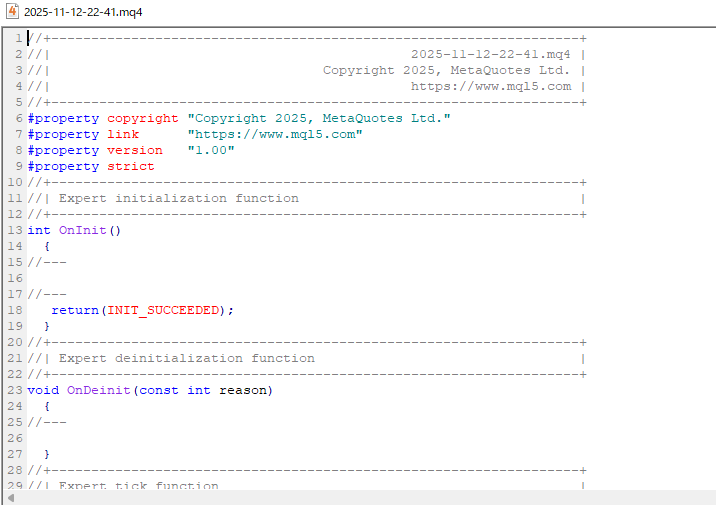This screenshot has width=716, height=505.
Task: Click line number 13 in the gutter
Action: click(16, 230)
